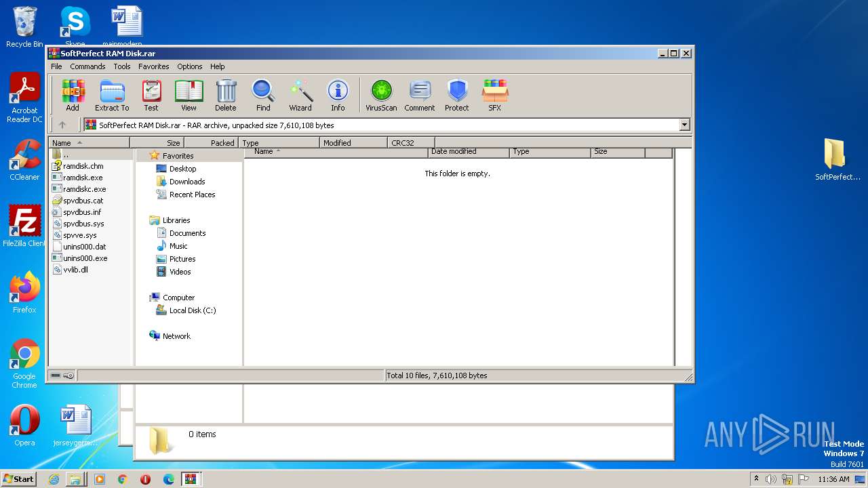
Task: Select unins000.dat file
Action: (x=84, y=247)
